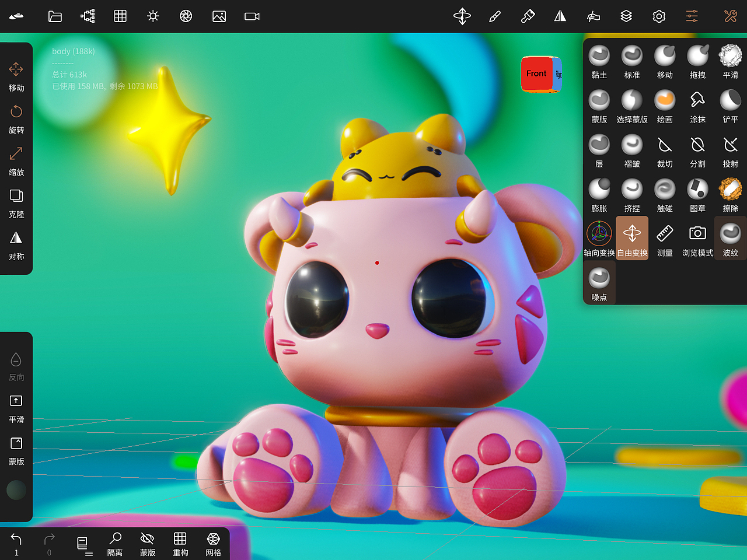Undo the last action

click(16, 544)
